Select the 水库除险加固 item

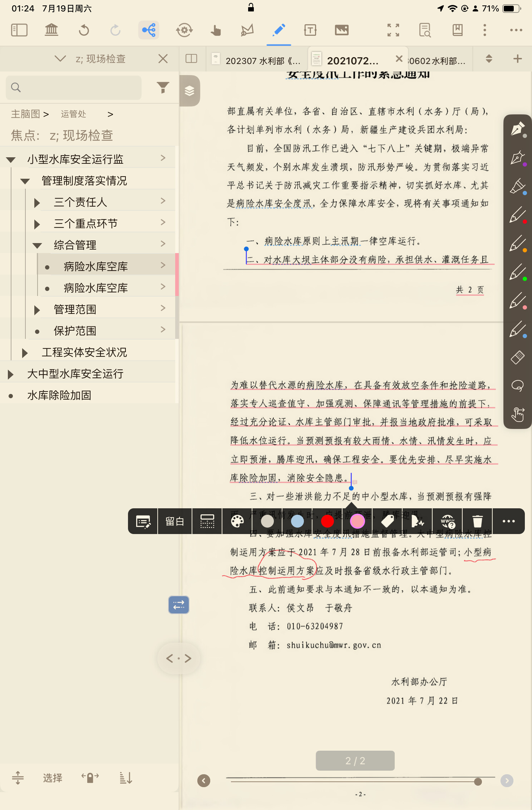click(88, 395)
